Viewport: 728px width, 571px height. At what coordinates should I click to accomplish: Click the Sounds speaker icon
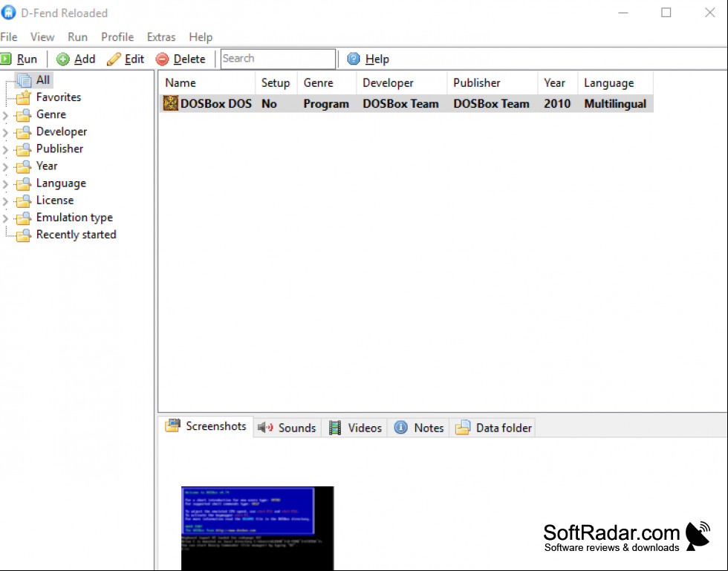(266, 427)
